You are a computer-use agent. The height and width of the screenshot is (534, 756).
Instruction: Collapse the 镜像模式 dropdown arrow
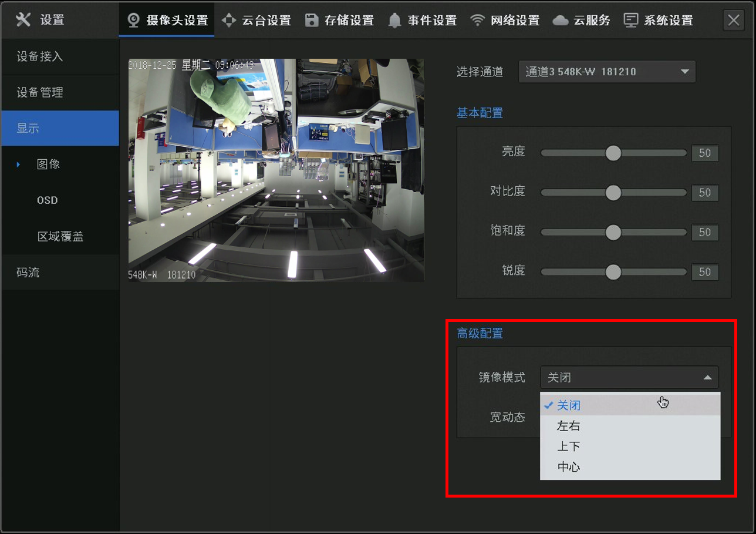pyautogui.click(x=707, y=378)
